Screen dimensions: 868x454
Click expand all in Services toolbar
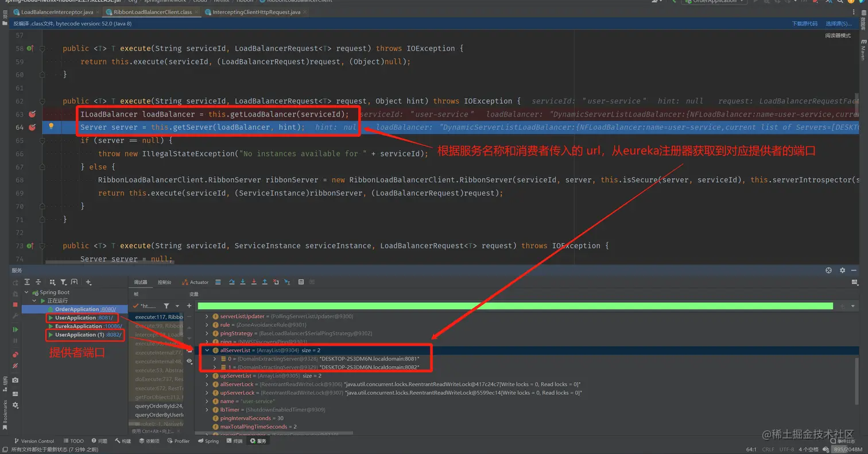click(x=27, y=282)
